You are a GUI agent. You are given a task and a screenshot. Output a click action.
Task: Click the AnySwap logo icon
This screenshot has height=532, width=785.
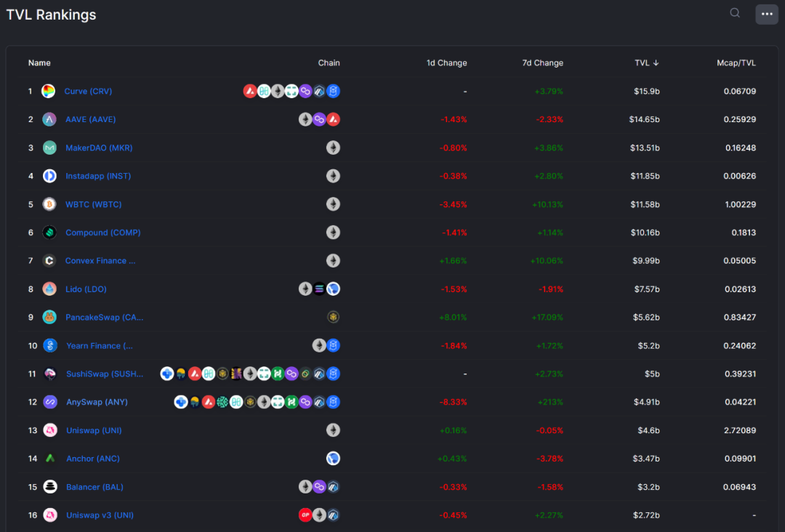[x=50, y=402]
